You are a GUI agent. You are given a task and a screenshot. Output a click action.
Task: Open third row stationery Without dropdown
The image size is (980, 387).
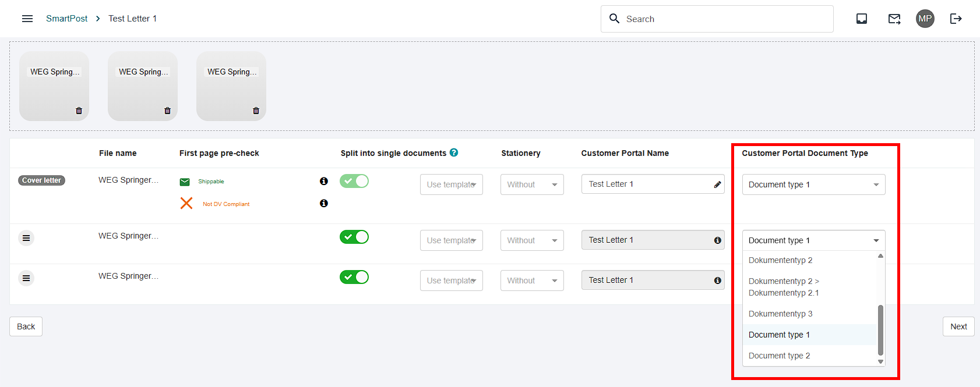point(532,281)
